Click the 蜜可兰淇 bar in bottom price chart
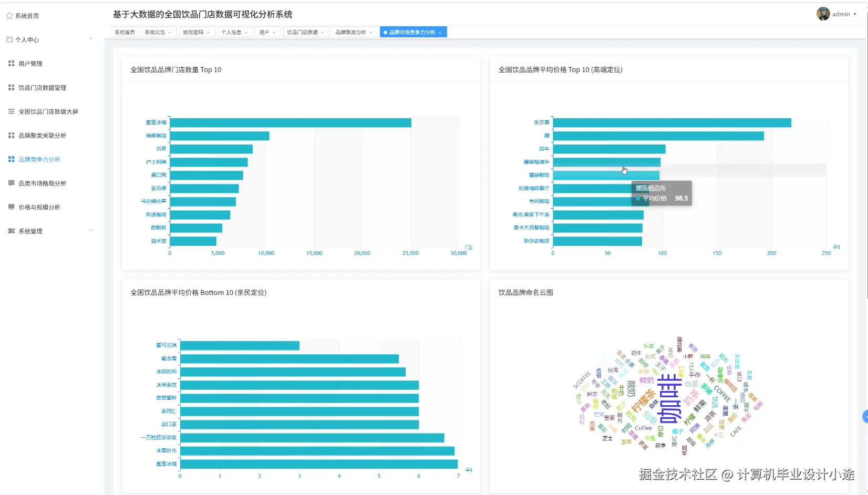This screenshot has height=495, width=868. 240,346
